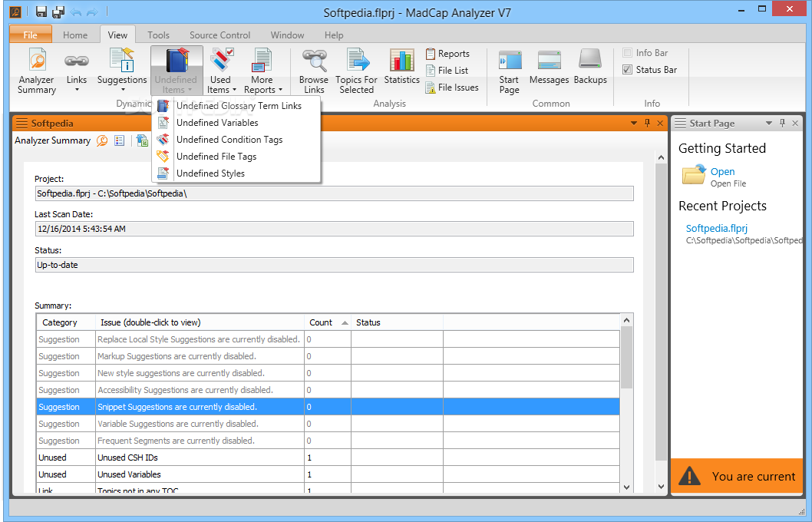Click the Softpedia panel menu icon
The width and height of the screenshot is (812, 522).
(21, 124)
